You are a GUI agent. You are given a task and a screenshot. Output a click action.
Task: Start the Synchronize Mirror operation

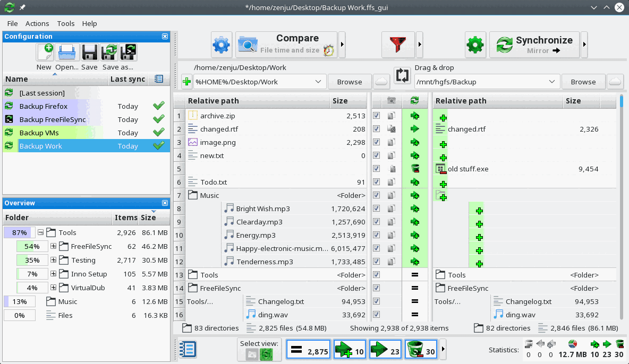click(x=534, y=45)
